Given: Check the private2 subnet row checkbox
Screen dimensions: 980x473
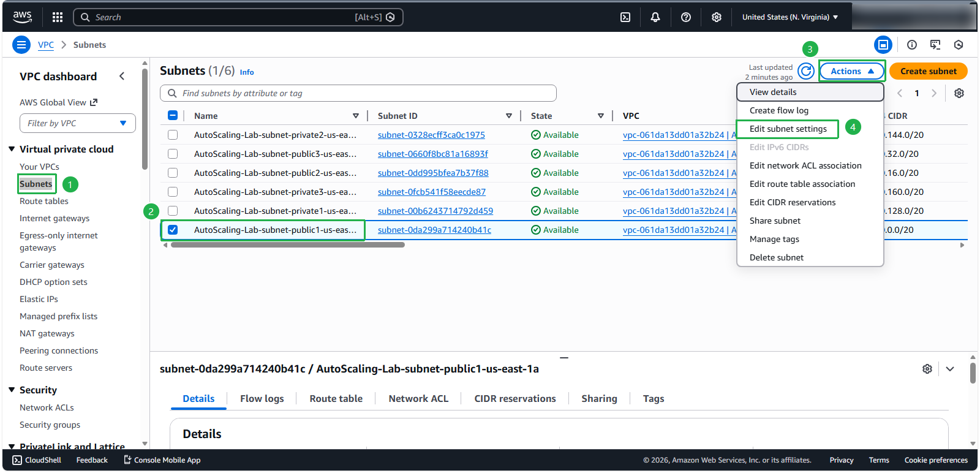Looking at the screenshot, I should pyautogui.click(x=173, y=135).
